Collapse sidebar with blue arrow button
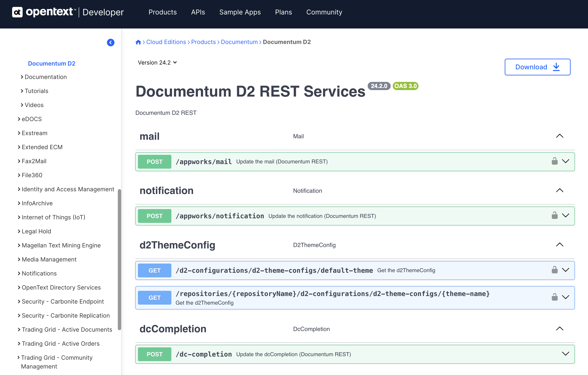Image resolution: width=588 pixels, height=375 pixels. point(111,43)
